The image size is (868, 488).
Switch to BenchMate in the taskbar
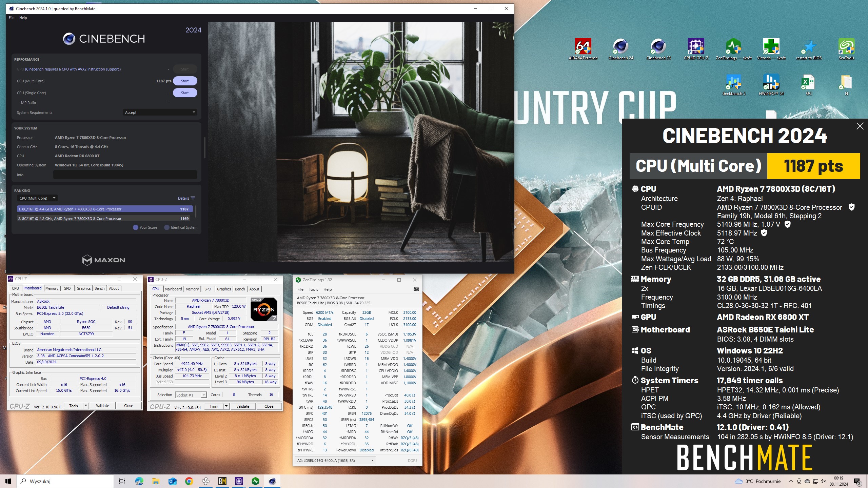click(222, 481)
